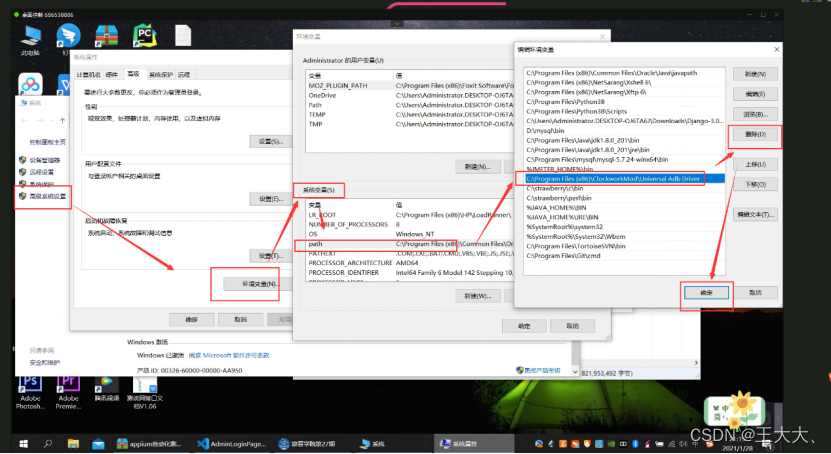Click Edit text(T) button
The image size is (831, 454).
[755, 215]
